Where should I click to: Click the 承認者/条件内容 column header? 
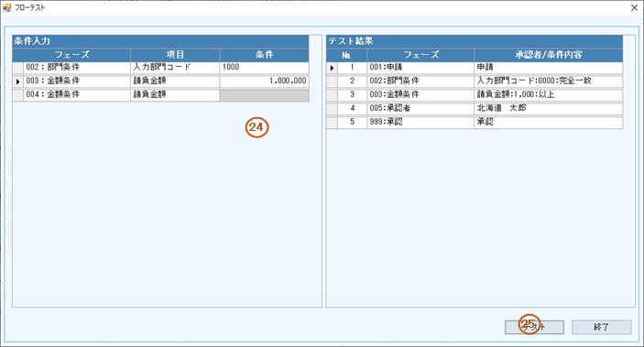549,55
